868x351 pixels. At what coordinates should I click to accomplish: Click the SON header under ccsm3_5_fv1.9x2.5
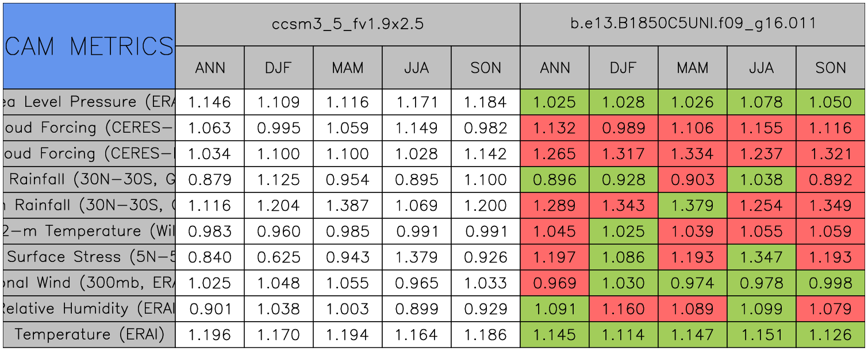486,68
